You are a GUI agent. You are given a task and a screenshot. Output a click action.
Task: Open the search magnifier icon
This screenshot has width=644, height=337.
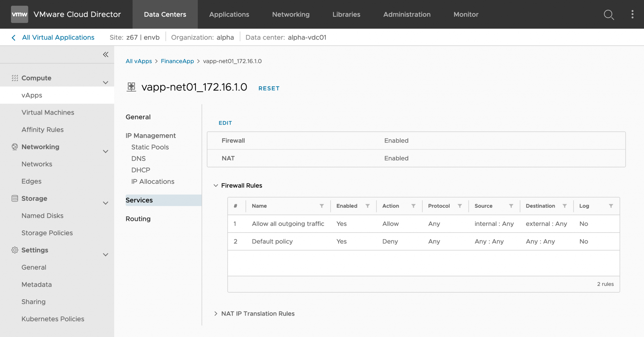click(609, 14)
